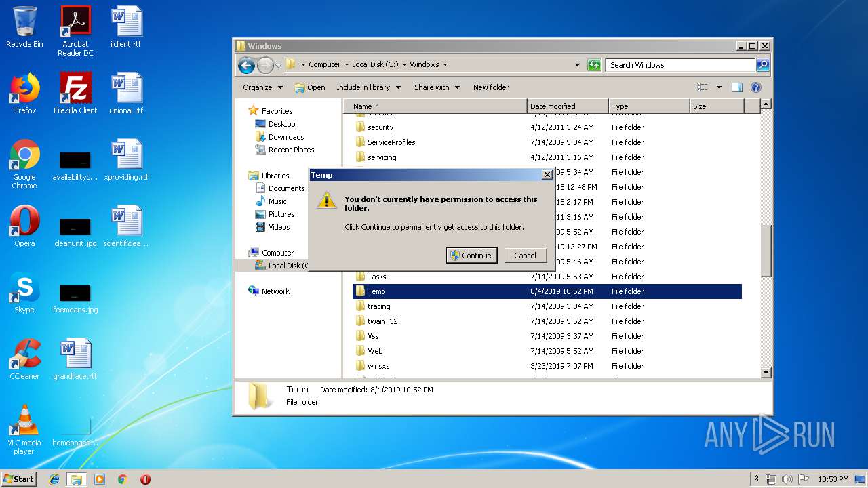Close the Temp permission dialog
This screenshot has height=488, width=868.
tap(547, 175)
